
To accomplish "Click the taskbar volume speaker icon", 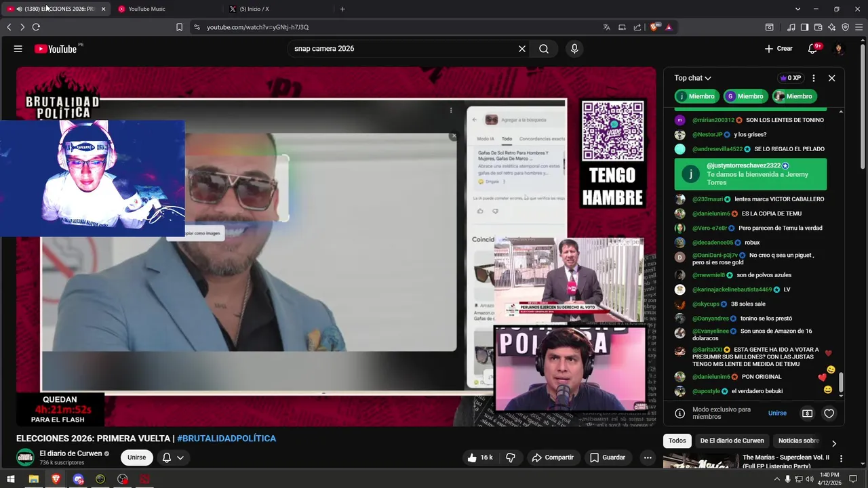I will 810,479.
